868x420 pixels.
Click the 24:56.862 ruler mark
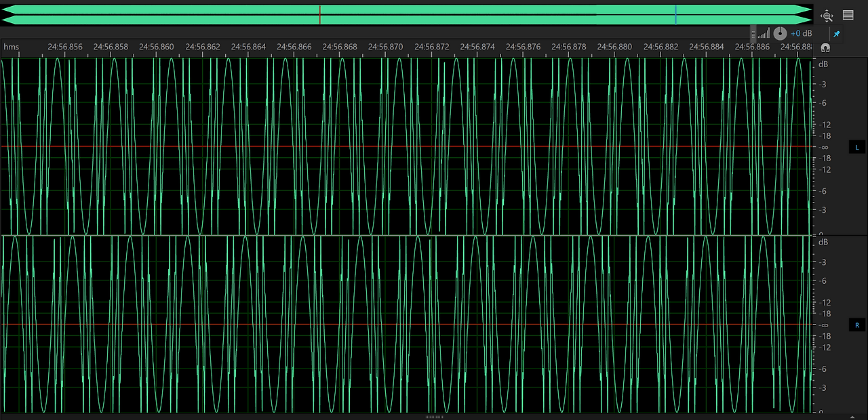(202, 47)
